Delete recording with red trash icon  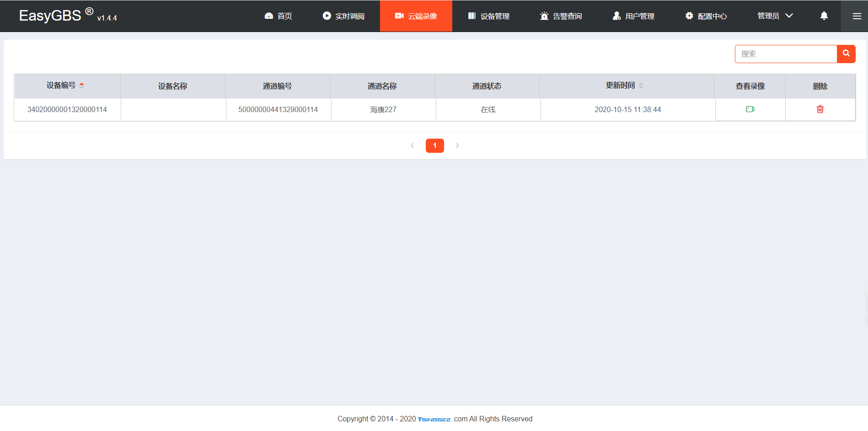click(820, 109)
